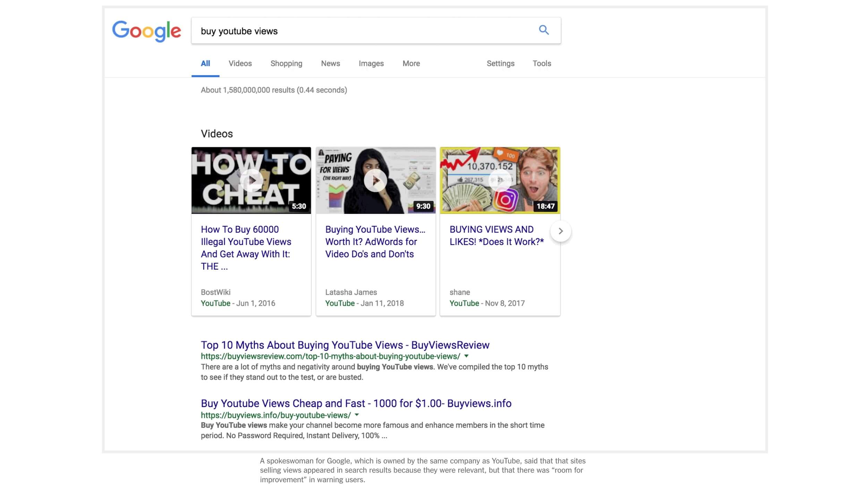Play the "Paying For Views" video
868x497 pixels.
click(x=375, y=180)
